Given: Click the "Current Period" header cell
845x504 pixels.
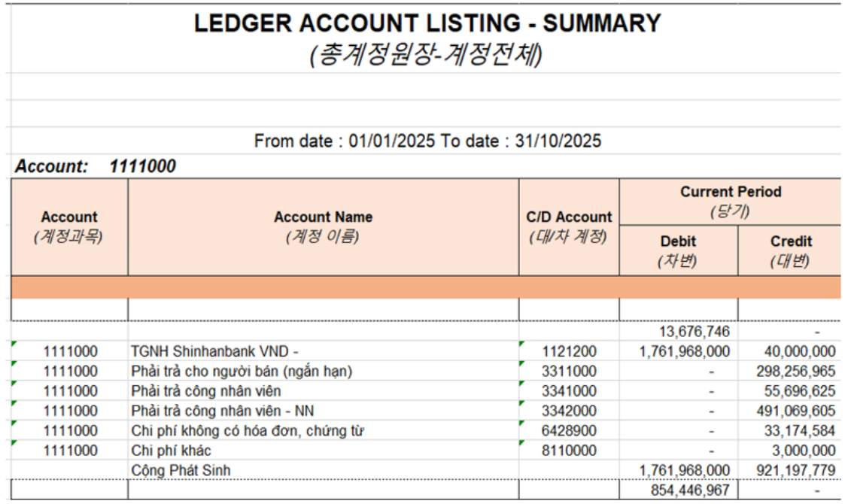Looking at the screenshot, I should point(730,201).
